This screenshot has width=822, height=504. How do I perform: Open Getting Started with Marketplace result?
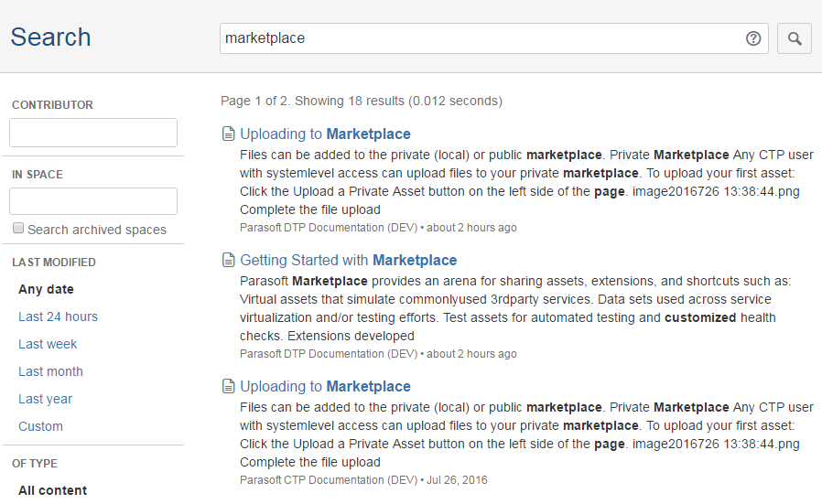coord(348,261)
